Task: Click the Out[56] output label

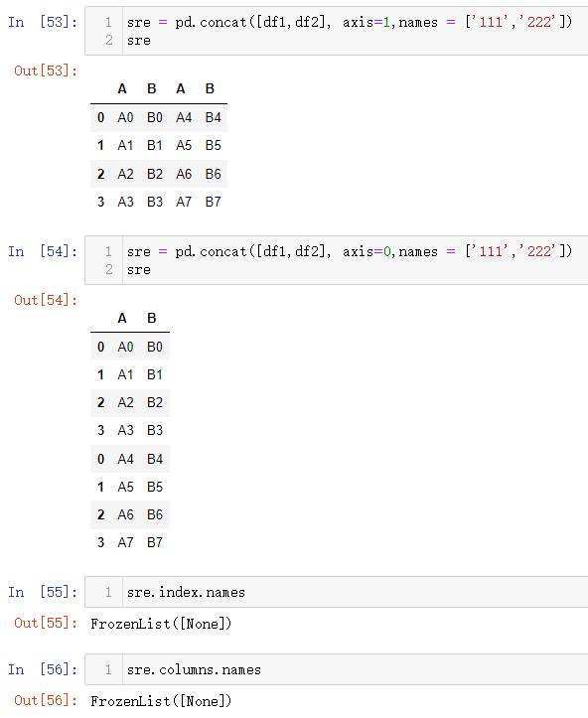Action: tap(46, 700)
